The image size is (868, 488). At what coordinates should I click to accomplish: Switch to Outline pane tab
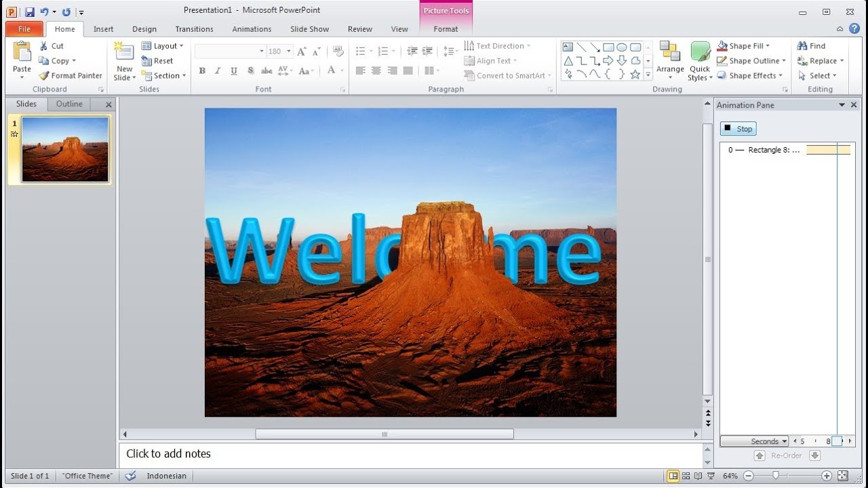[x=69, y=104]
